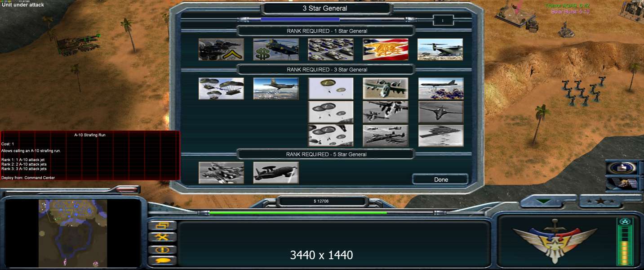Activate the CIA seal shortcut icon
The width and height of the screenshot is (644, 270).
pyautogui.click(x=622, y=168)
